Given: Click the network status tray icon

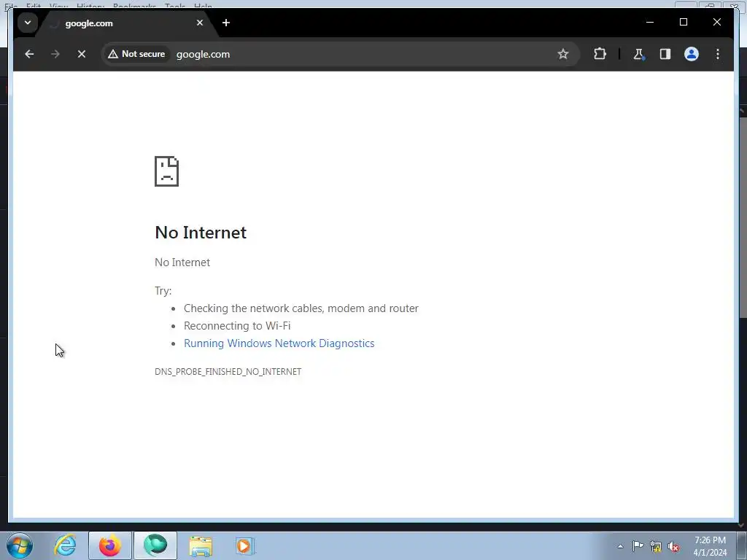Looking at the screenshot, I should coord(656,547).
